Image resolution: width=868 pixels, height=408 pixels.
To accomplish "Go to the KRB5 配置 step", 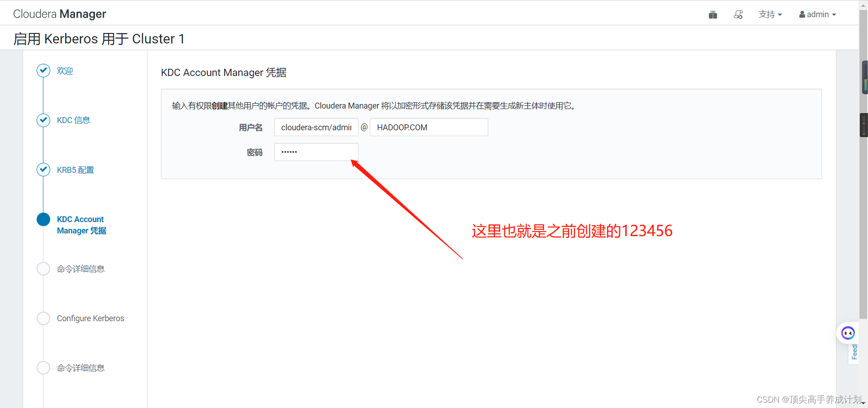I will [x=75, y=170].
